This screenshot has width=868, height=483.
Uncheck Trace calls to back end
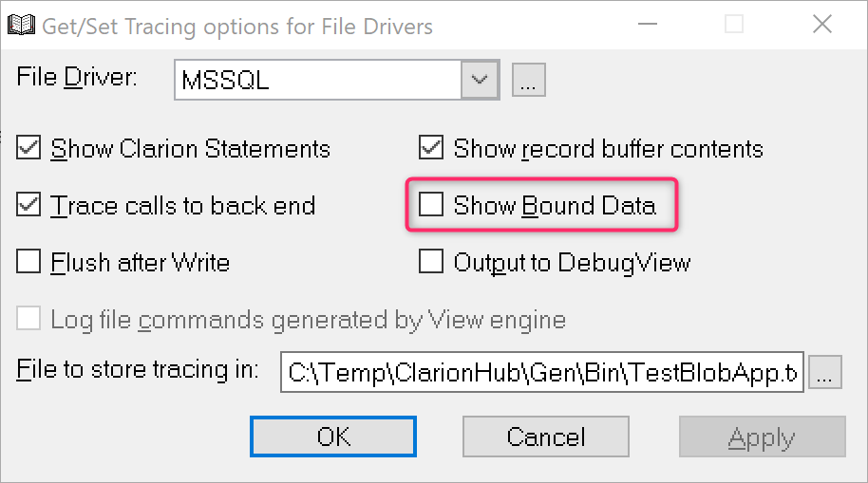click(29, 205)
